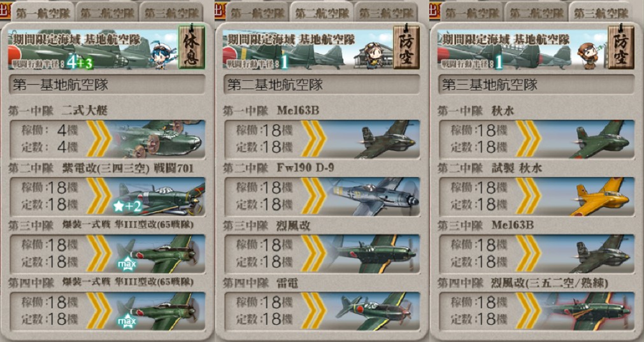
Task: Toggle the 防空 mode tag on second air corps
Action: 406,46
